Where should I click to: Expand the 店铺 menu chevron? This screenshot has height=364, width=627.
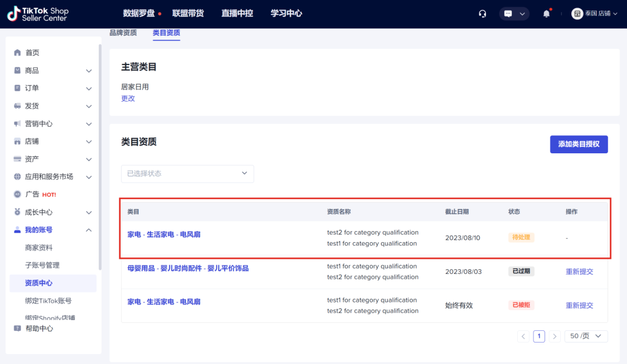(x=89, y=142)
